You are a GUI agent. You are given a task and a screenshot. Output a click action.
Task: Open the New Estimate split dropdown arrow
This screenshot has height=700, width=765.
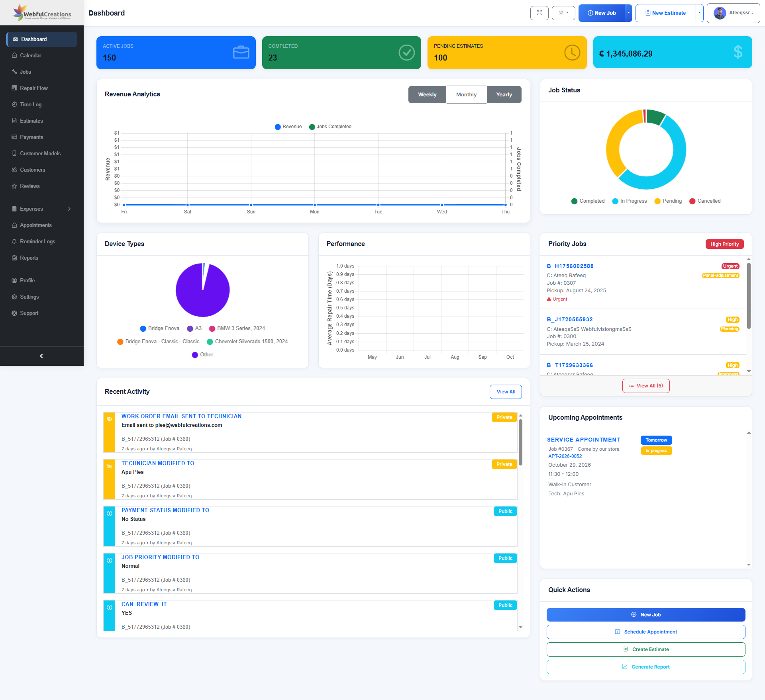click(699, 13)
